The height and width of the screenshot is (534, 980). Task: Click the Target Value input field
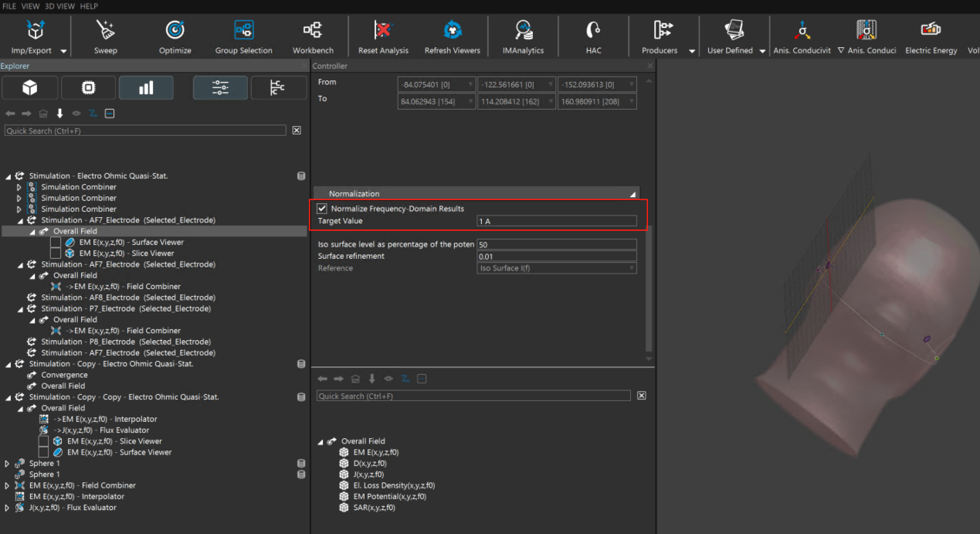556,222
